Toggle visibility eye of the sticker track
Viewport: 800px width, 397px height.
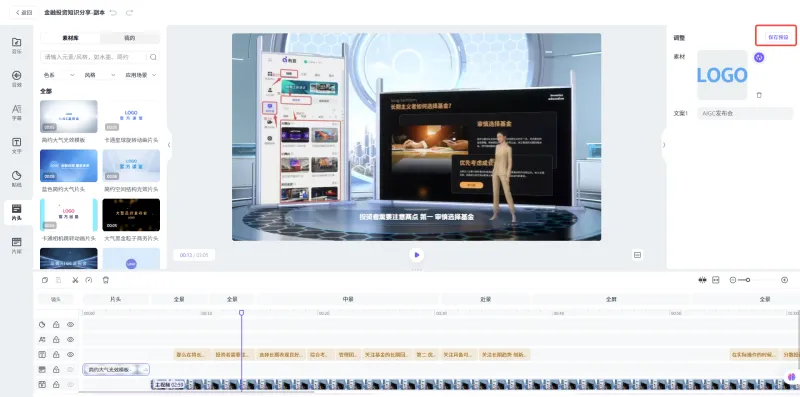pyautogui.click(x=70, y=325)
